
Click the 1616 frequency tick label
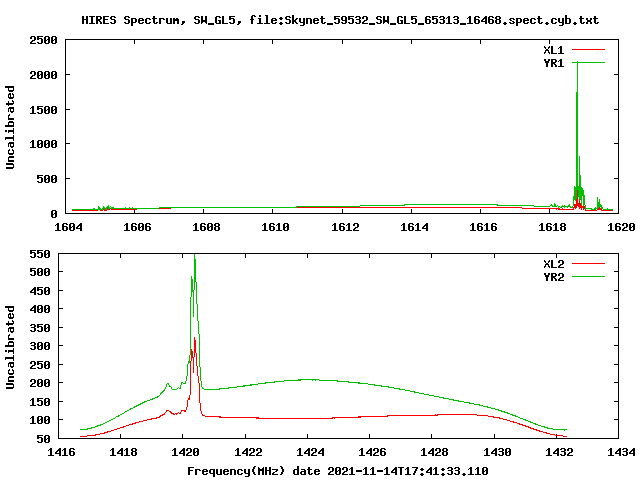[x=483, y=227]
